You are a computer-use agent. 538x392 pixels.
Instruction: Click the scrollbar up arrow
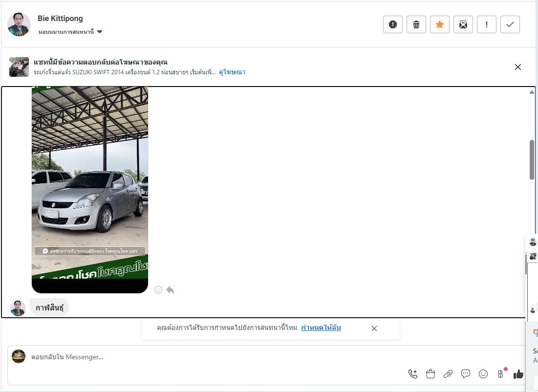point(532,92)
